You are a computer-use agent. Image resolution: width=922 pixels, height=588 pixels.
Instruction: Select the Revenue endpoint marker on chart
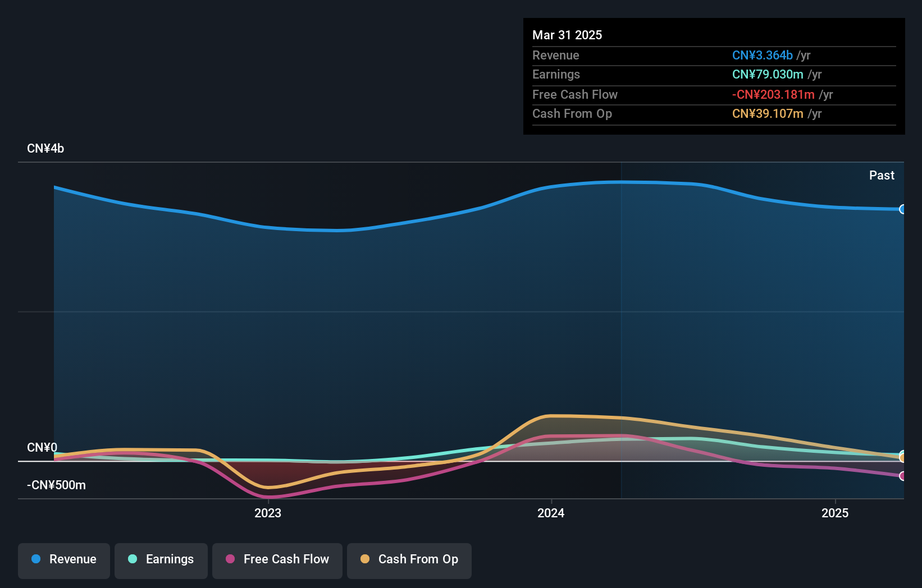(903, 209)
